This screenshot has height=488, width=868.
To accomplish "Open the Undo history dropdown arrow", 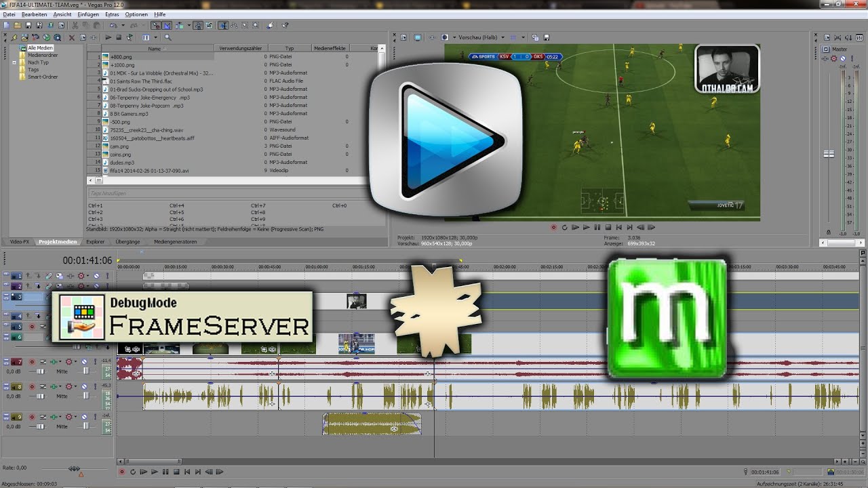I will tap(123, 25).
